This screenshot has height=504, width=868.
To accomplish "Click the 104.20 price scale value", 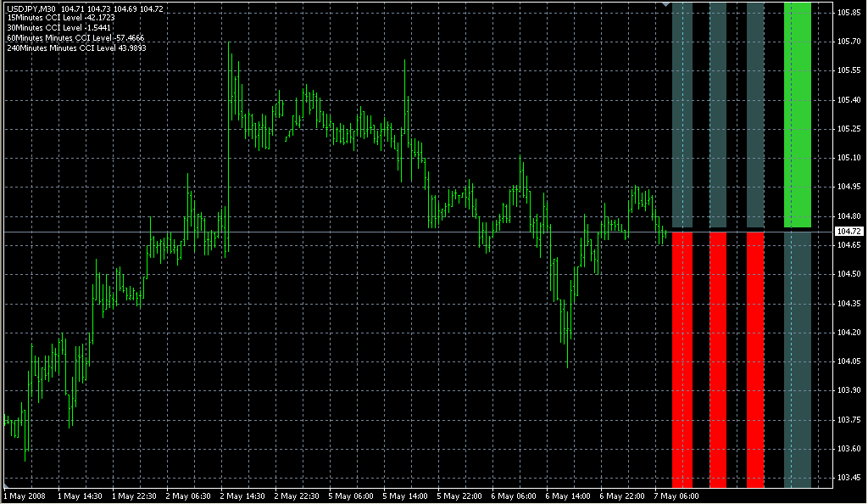I will tap(849, 333).
